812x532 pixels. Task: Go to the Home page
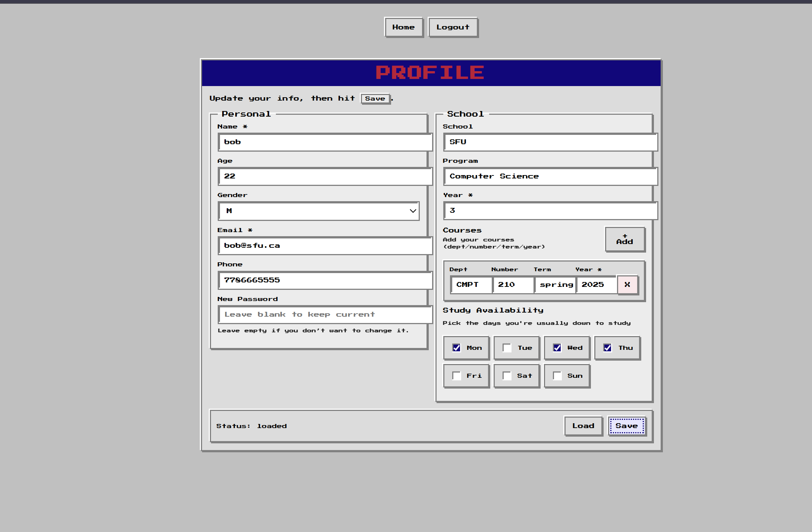click(403, 28)
